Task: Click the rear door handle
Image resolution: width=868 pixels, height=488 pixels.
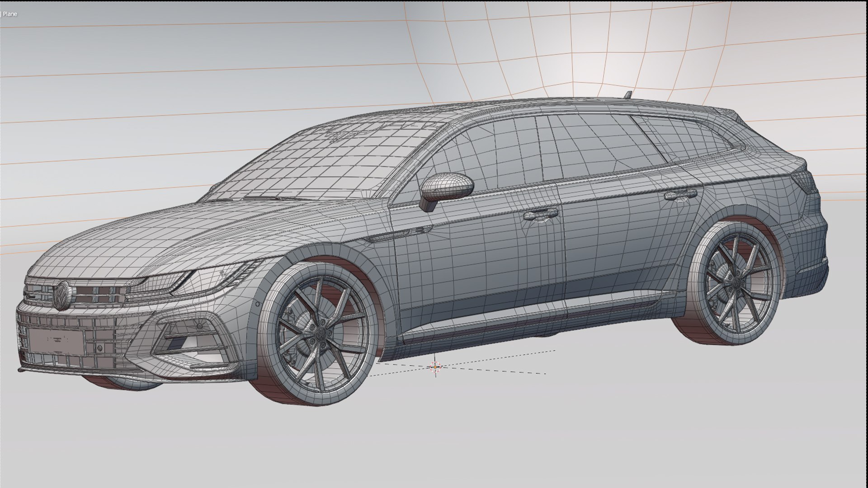Action: [x=680, y=195]
